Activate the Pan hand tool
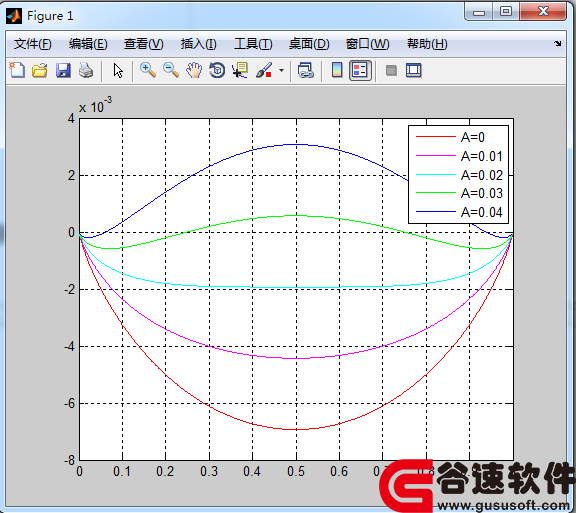Screen dimensions: 576x513 [x=194, y=70]
